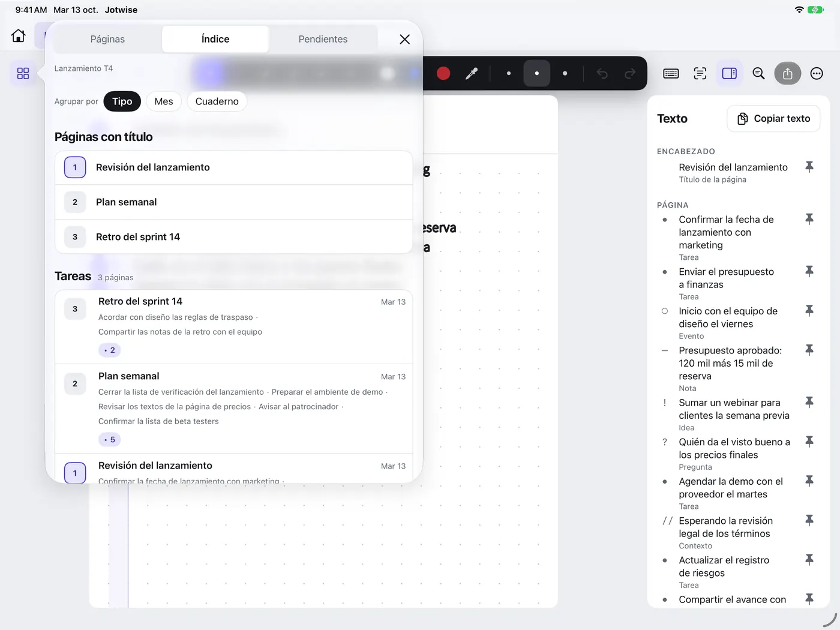Image resolution: width=840 pixels, height=630 pixels.
Task: Go to the home screen icon
Action: (x=19, y=36)
